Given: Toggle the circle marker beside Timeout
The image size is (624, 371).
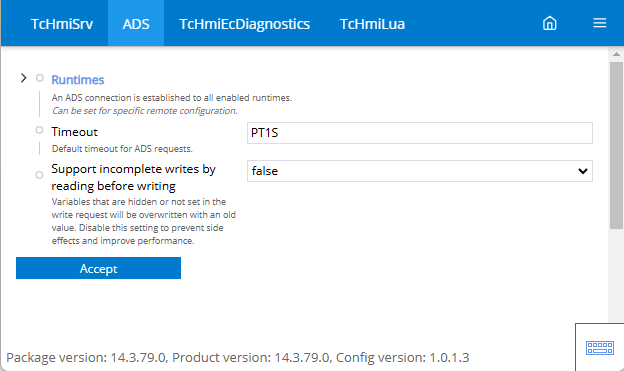Looking at the screenshot, I should pyautogui.click(x=39, y=130).
